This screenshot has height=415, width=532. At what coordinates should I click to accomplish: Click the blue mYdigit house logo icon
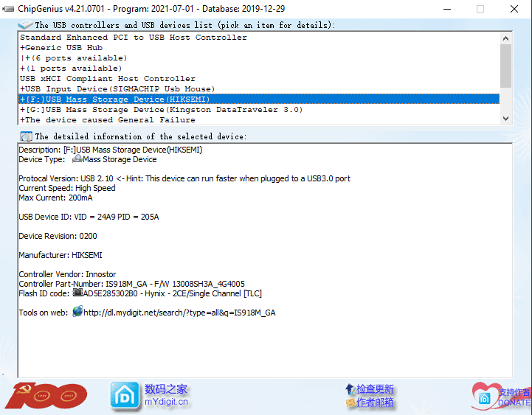125,395
